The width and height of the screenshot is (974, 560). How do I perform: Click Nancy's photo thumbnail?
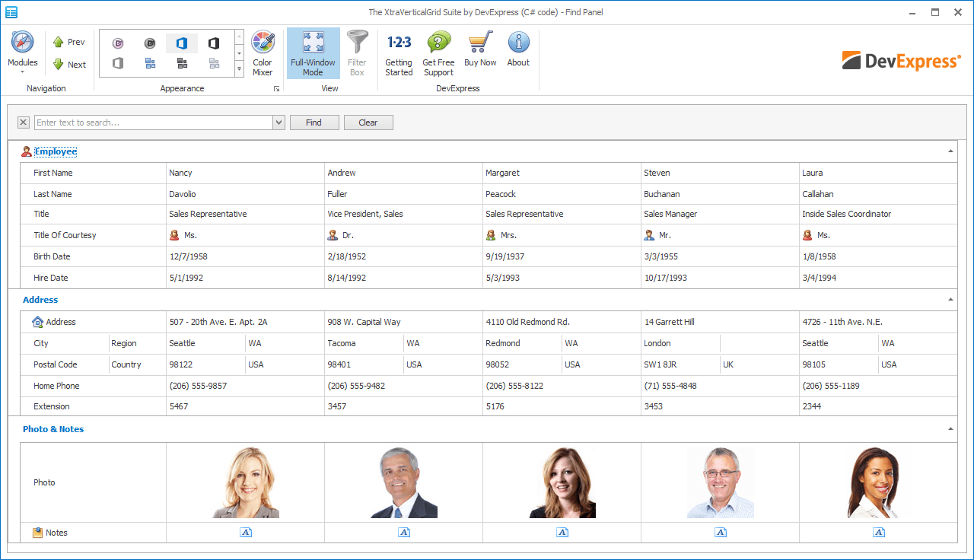pos(246,482)
